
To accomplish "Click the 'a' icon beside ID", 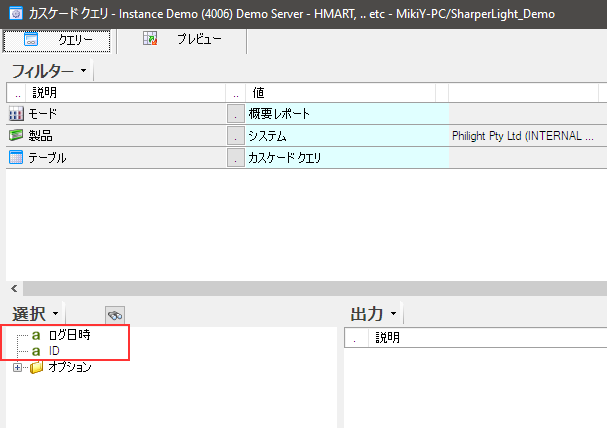I will (x=36, y=351).
